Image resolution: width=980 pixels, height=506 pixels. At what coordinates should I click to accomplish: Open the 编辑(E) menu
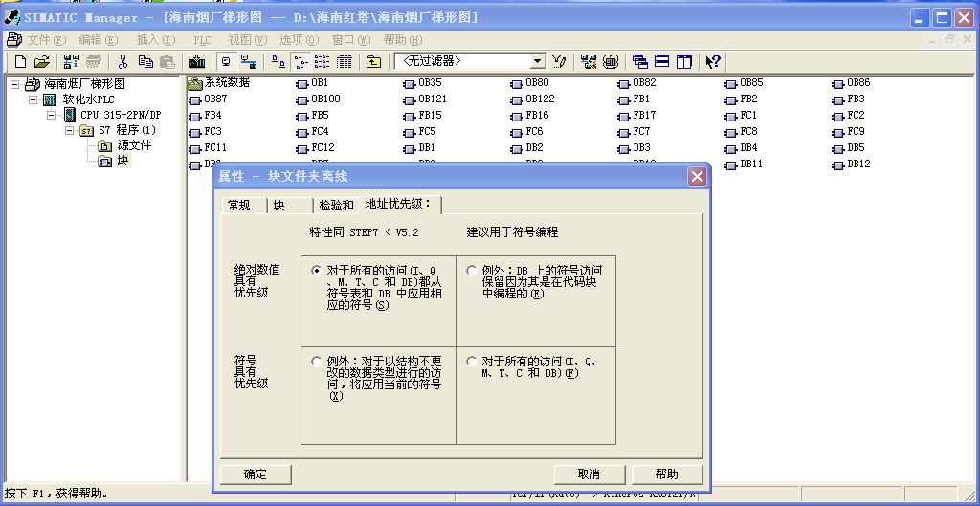[99, 40]
